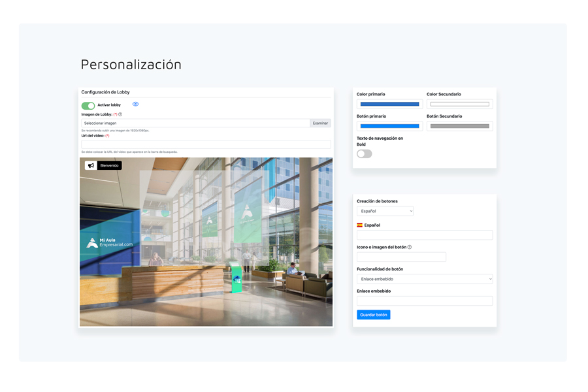Image resolution: width=588 pixels, height=392 pixels.
Task: Click the Spanish flag icon beside Español
Action: tap(359, 225)
